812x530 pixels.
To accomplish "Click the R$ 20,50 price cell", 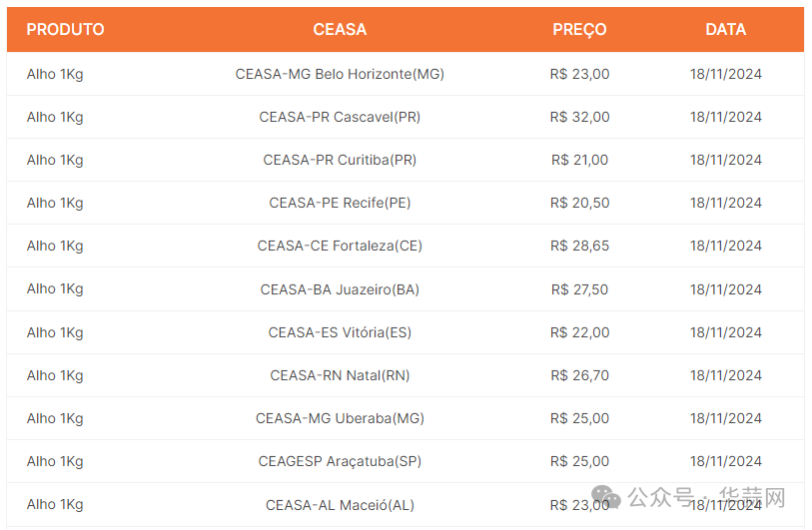I will 579,203.
